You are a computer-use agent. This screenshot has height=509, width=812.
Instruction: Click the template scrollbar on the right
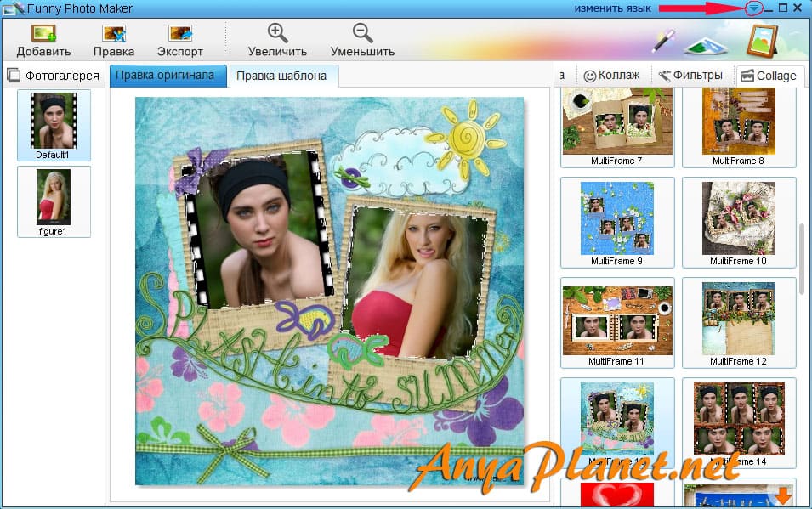click(x=802, y=258)
